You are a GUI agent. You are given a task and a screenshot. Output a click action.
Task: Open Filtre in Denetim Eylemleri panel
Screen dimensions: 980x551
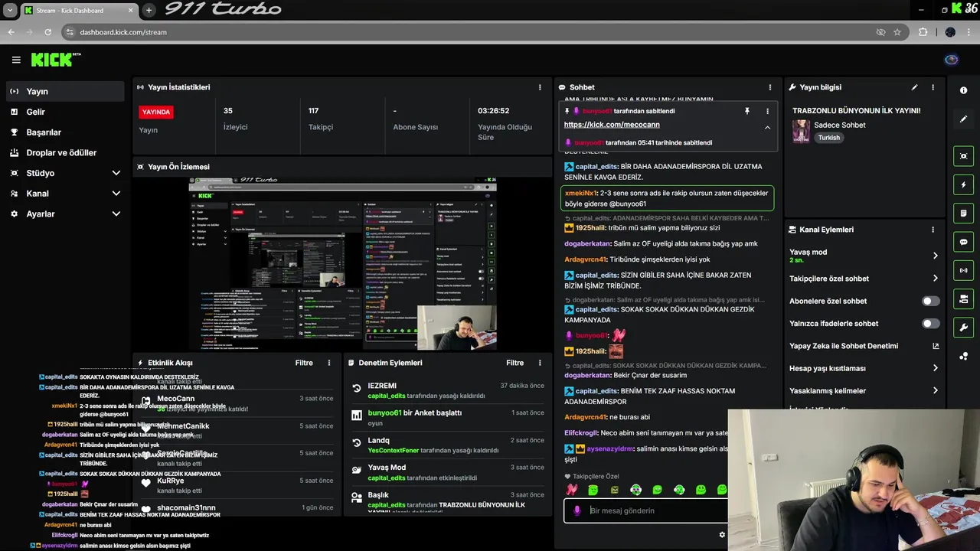click(514, 363)
